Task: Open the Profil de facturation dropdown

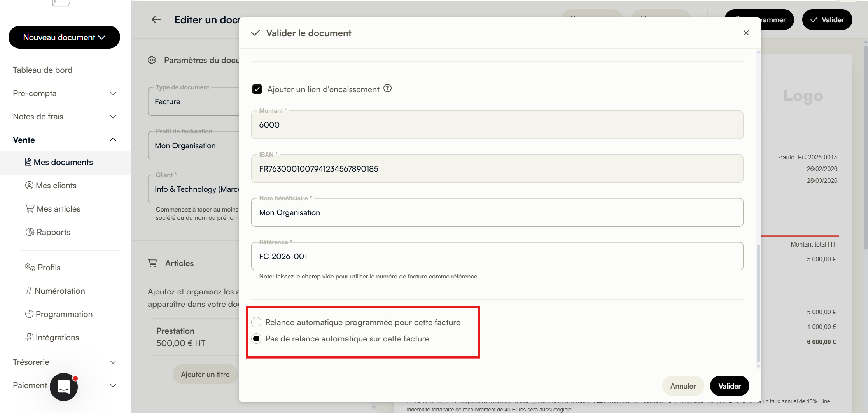Action: click(193, 145)
